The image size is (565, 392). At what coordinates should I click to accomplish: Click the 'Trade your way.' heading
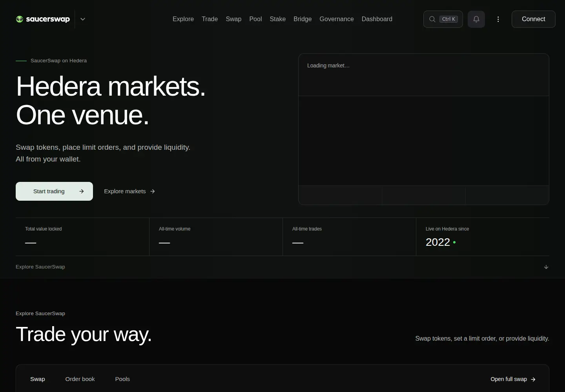click(x=84, y=334)
